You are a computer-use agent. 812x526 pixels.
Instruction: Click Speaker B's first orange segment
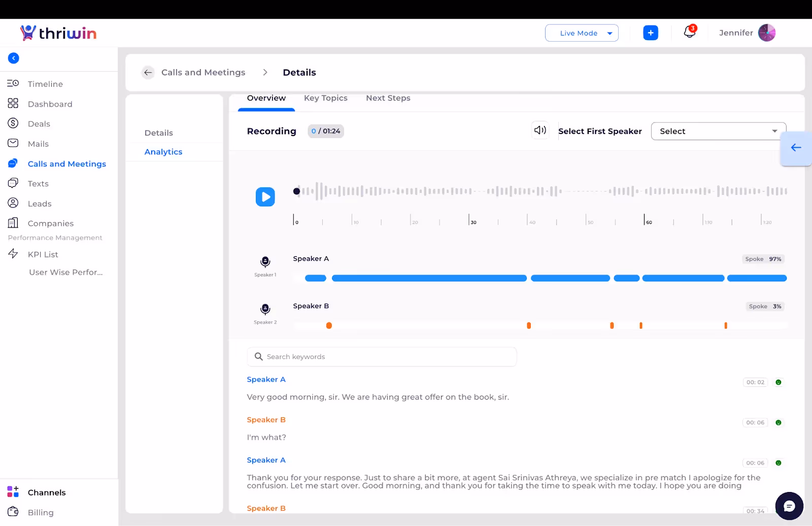coord(329,325)
